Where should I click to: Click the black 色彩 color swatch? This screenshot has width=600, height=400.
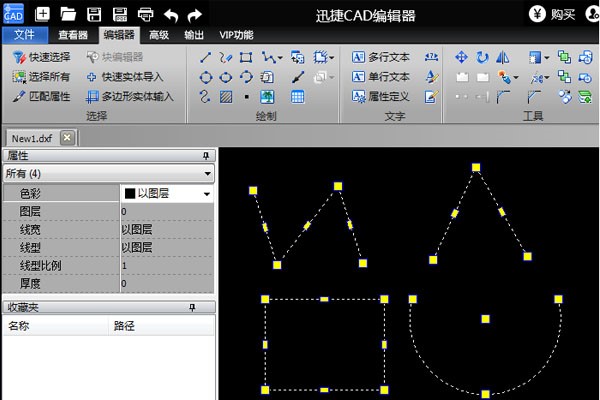[x=129, y=193]
